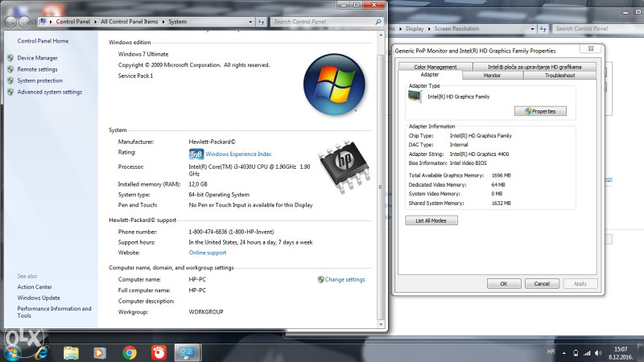
Task: Open Windows Explorer from the taskbar
Action: (x=71, y=353)
